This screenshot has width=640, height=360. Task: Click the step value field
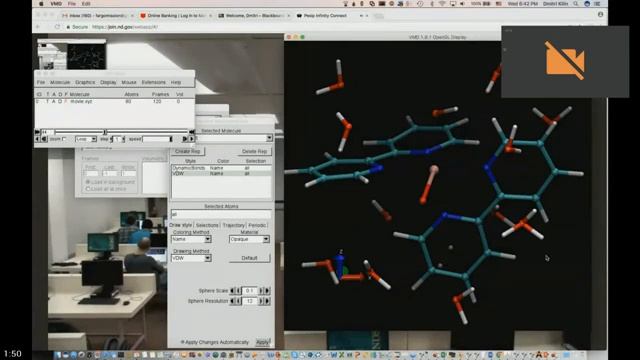click(x=117, y=139)
